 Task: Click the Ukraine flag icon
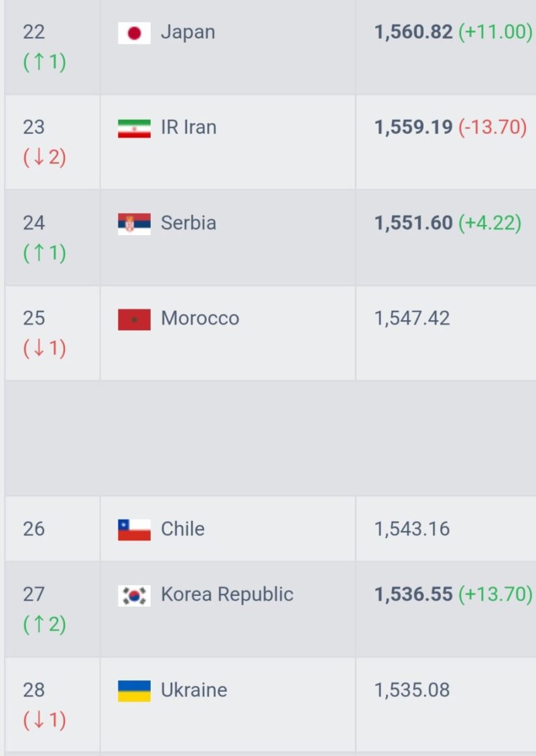[x=134, y=691]
